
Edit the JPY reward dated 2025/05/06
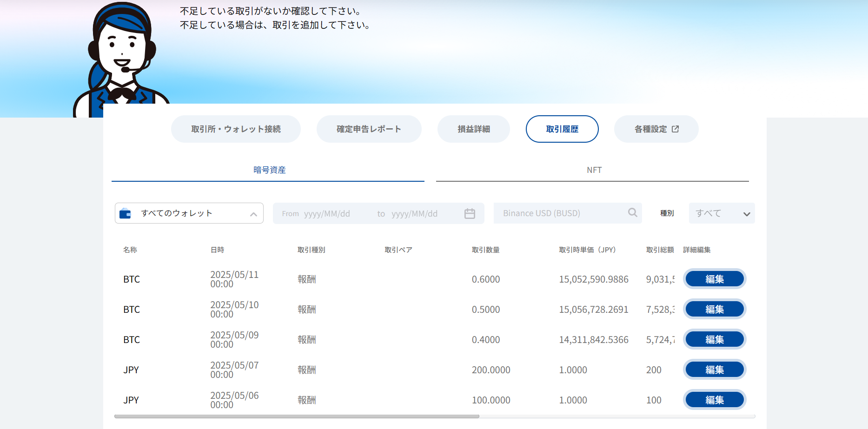(715, 399)
